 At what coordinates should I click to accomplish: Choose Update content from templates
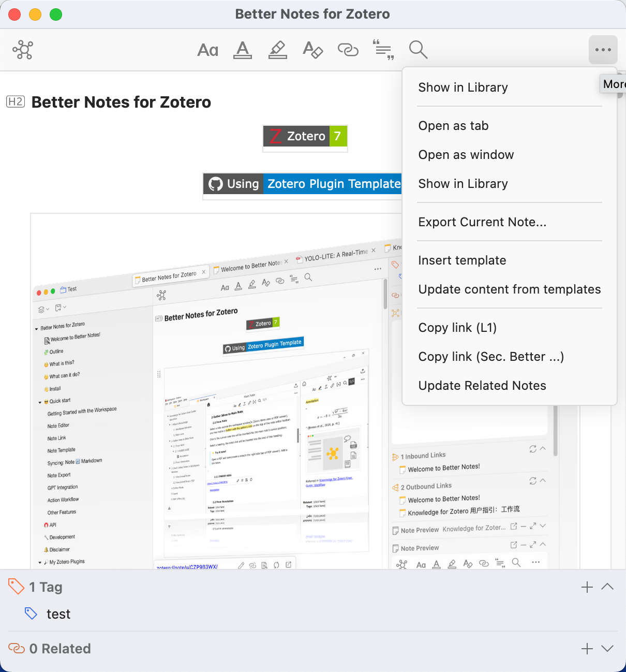pyautogui.click(x=510, y=289)
